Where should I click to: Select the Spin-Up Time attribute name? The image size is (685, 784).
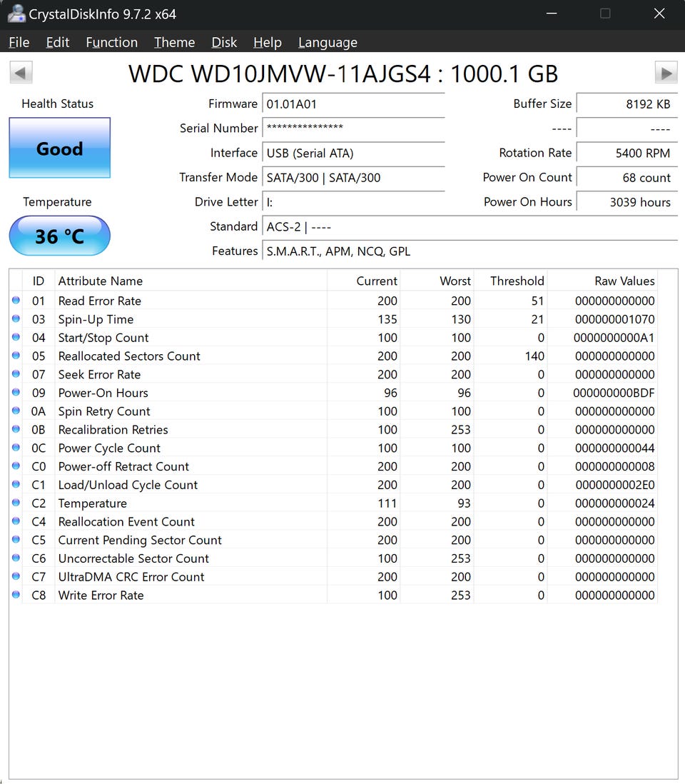[96, 319]
